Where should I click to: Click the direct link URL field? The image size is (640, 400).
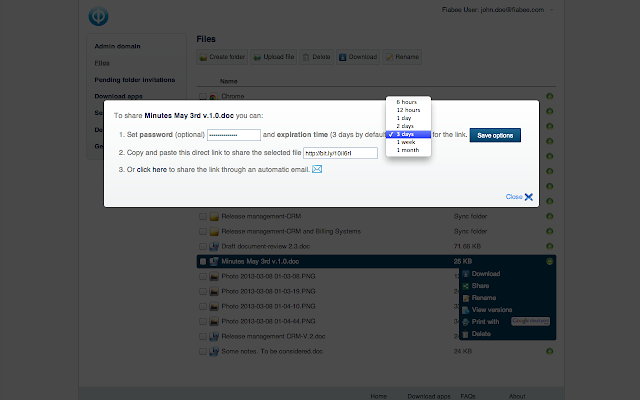coord(340,153)
